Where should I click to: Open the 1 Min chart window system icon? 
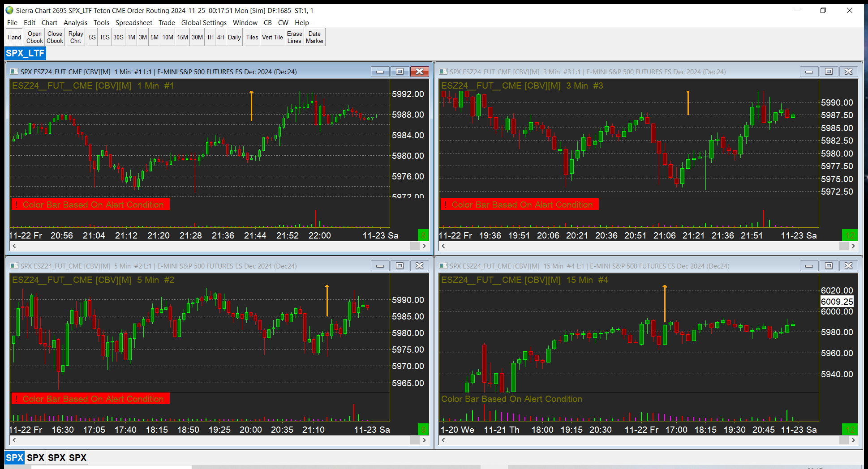14,72
